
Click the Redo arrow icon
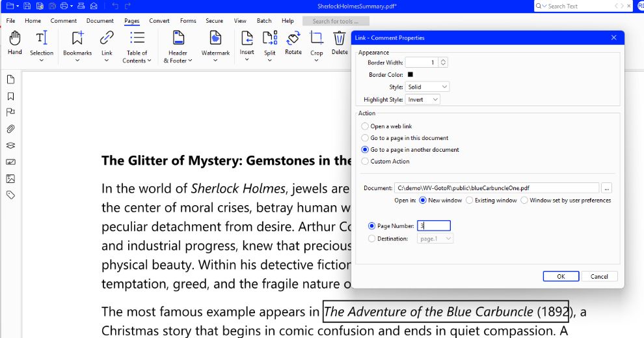point(127,6)
